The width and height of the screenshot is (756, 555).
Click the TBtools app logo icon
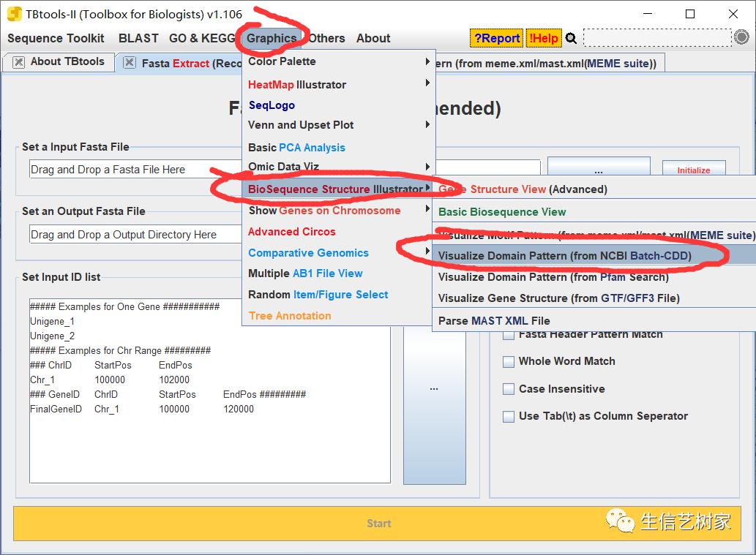[x=14, y=14]
